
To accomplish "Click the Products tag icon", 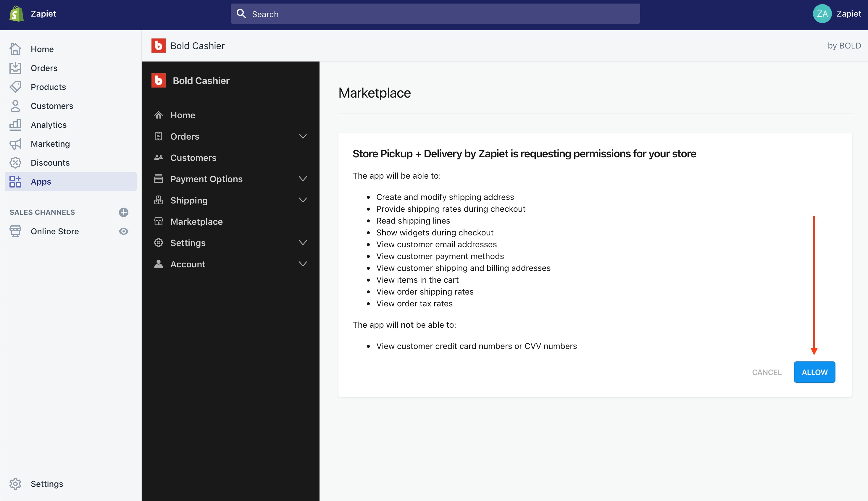I will (x=15, y=87).
